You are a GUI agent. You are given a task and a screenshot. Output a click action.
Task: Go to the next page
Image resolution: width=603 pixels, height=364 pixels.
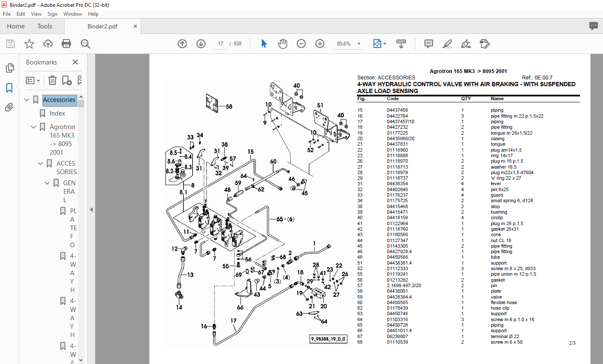coord(201,44)
